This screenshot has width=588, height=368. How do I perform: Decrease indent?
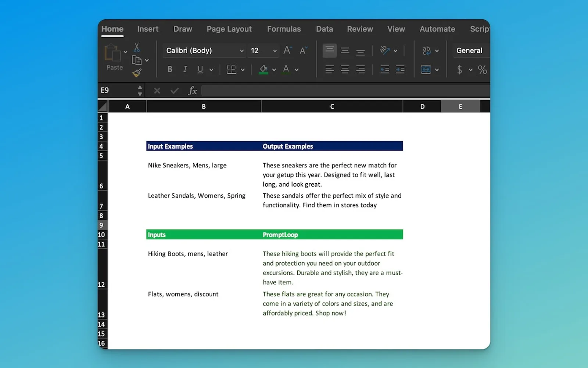[385, 69]
